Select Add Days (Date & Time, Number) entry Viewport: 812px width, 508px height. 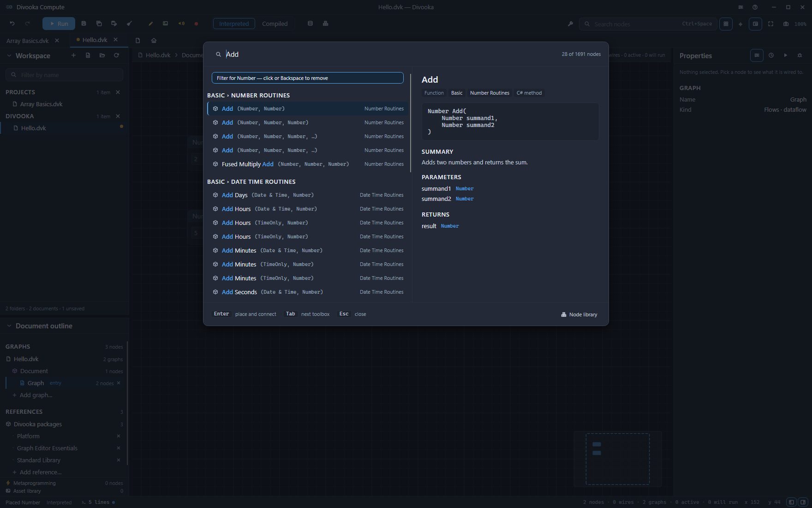[x=308, y=195]
